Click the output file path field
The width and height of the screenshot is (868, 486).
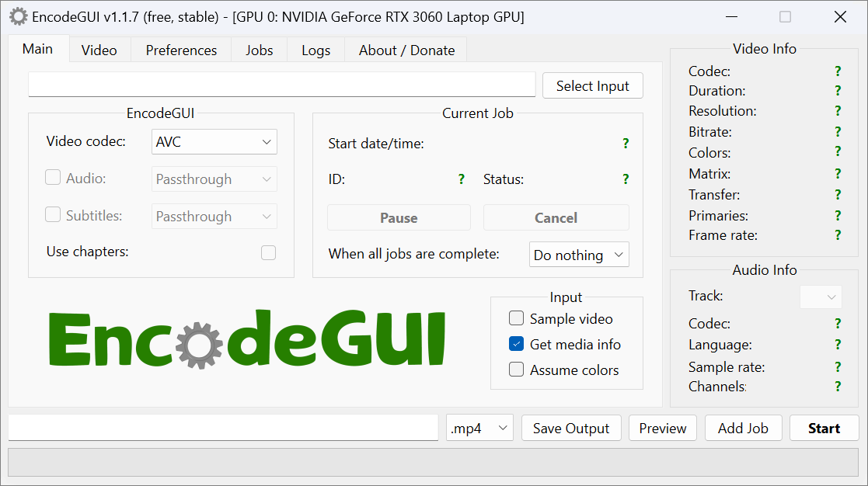(223, 428)
